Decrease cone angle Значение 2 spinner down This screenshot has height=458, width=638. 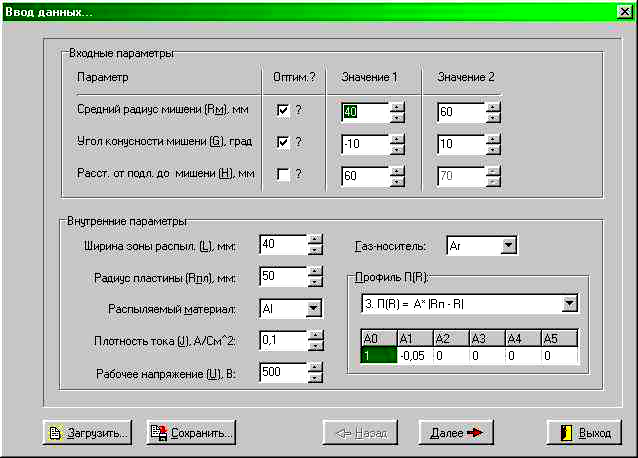tap(493, 150)
